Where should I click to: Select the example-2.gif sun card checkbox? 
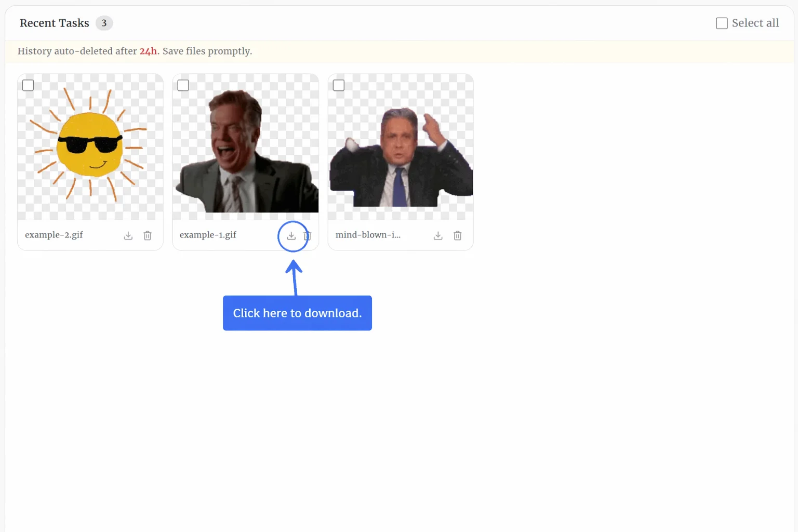28,85
